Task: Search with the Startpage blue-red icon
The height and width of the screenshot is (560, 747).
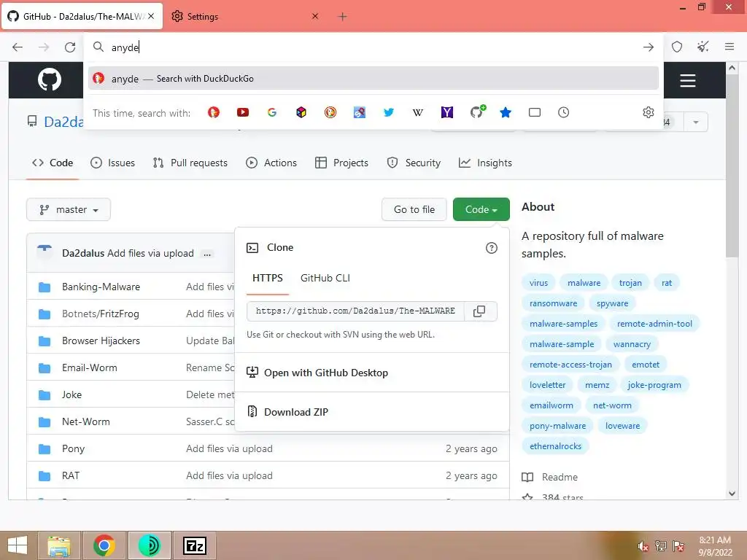Action: tap(360, 112)
